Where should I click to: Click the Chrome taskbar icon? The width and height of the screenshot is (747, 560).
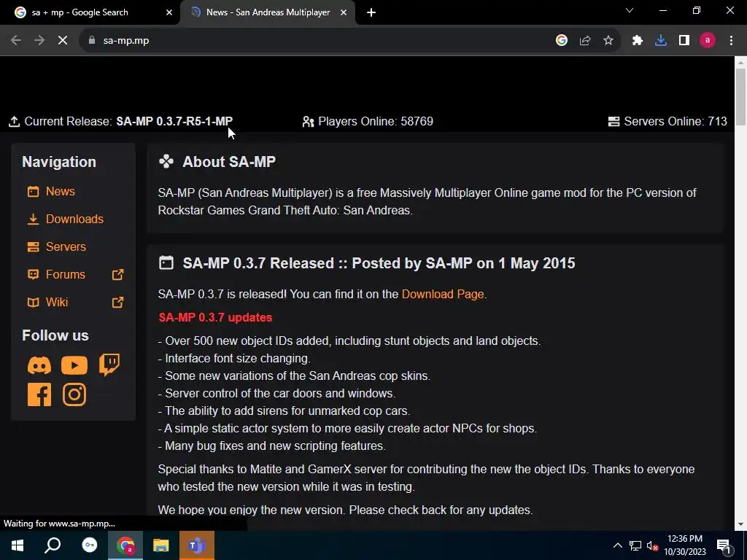click(125, 545)
